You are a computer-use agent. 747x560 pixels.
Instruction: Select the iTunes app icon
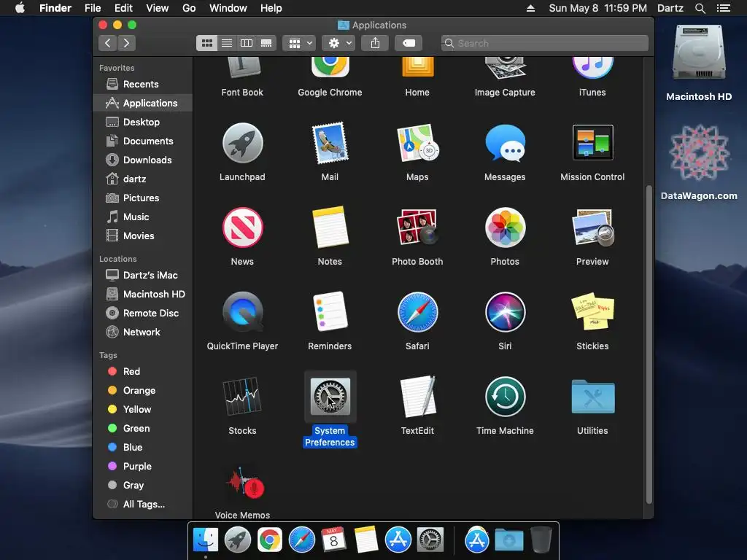coord(592,68)
